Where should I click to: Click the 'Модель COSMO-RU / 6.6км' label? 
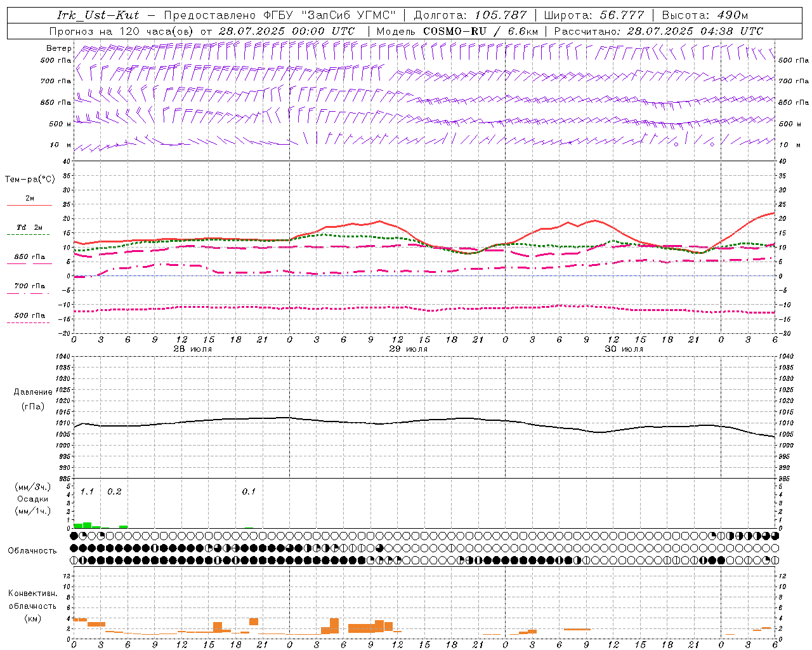457,31
